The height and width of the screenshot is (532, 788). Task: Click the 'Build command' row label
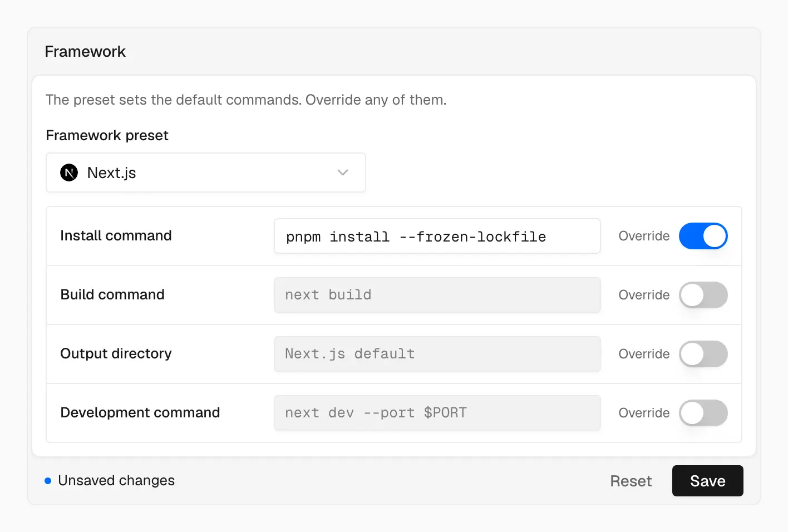click(x=112, y=294)
